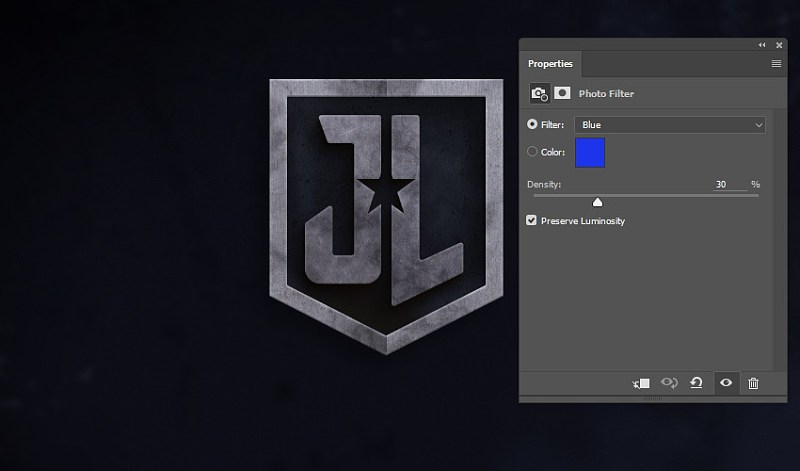Click the Density slider handle
This screenshot has height=471, width=800.
point(597,203)
